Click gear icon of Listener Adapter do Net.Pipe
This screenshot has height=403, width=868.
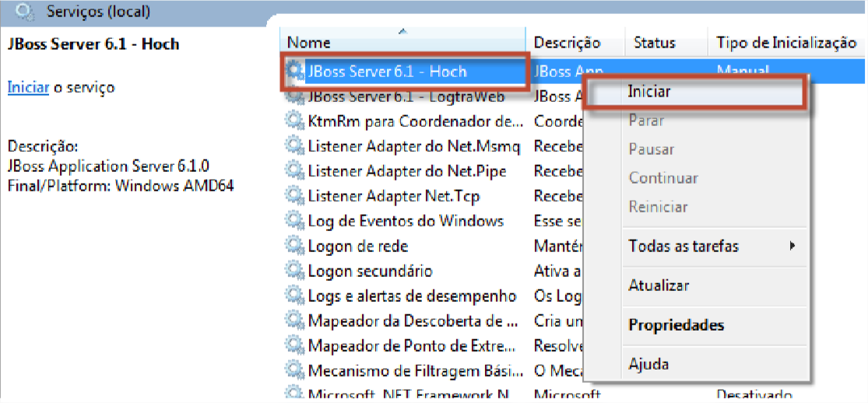294,172
